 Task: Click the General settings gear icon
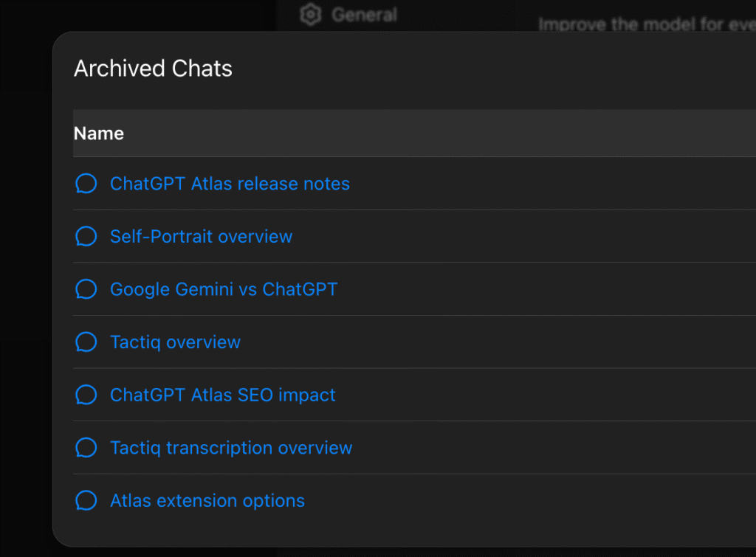click(x=312, y=15)
